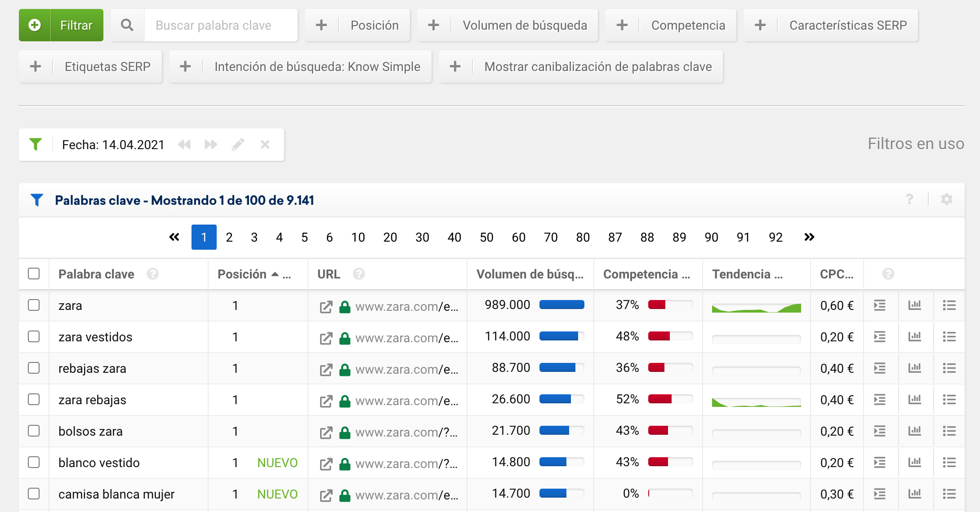Click search volume bar for zara vestidos
This screenshot has width=980, height=512.
pyautogui.click(x=562, y=336)
